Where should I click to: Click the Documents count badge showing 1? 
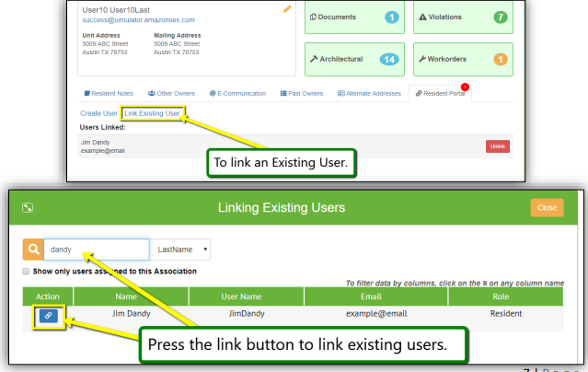pos(392,17)
